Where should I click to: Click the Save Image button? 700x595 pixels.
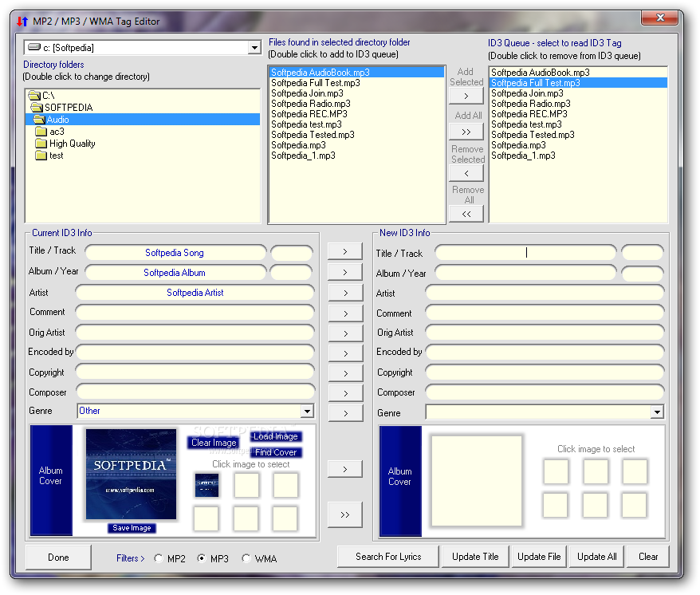click(132, 528)
